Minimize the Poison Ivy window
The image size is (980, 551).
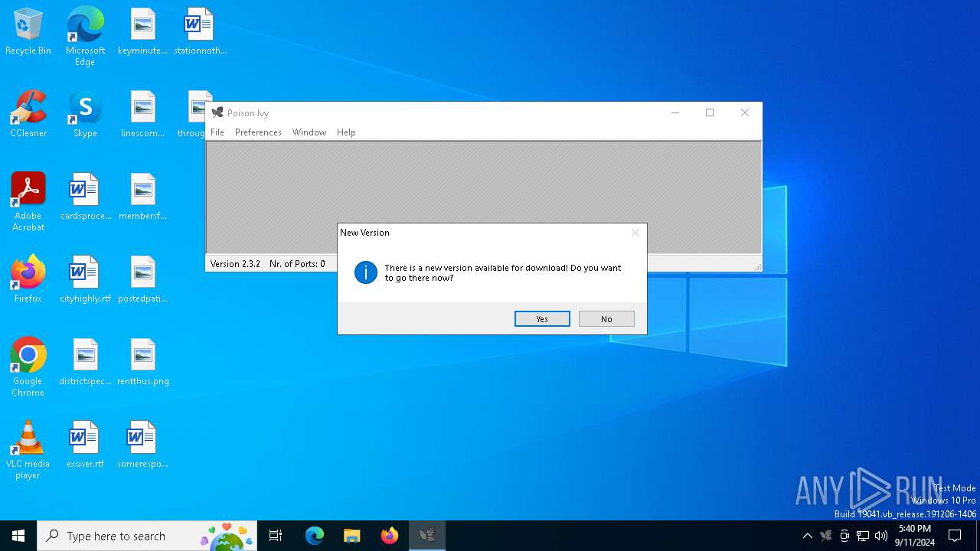click(x=675, y=112)
